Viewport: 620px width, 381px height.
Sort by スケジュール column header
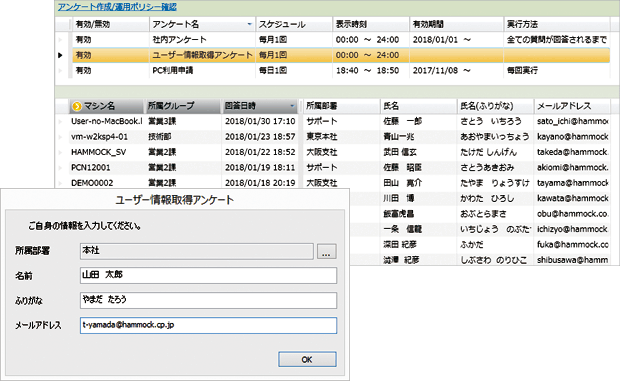[294, 24]
